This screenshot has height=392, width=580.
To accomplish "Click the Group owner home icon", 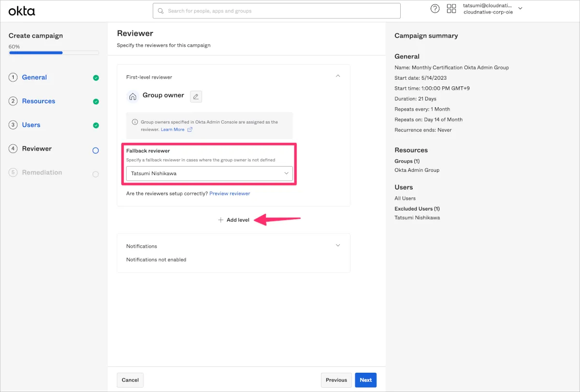I will tap(133, 97).
